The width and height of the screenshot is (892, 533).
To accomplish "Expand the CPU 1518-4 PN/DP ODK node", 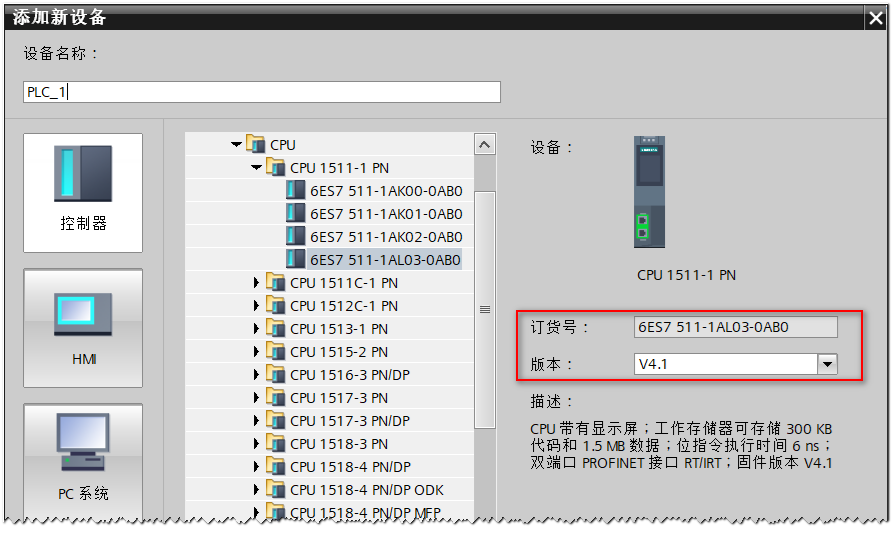I will pos(256,489).
